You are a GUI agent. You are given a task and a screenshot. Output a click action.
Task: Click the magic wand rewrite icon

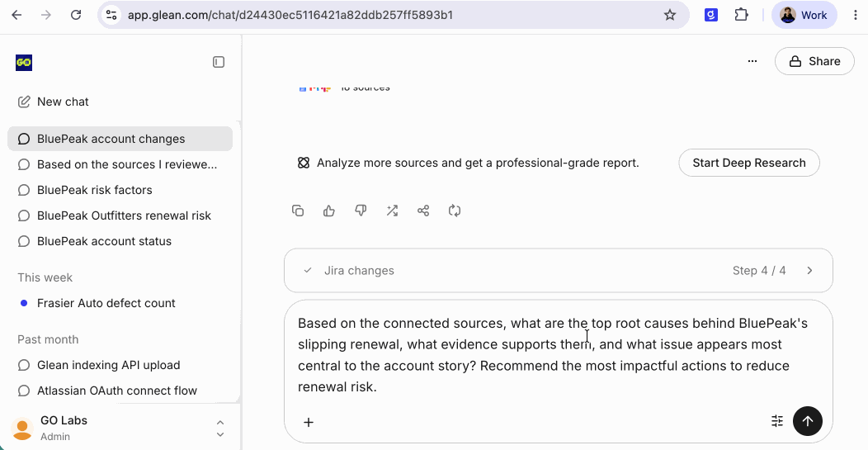(x=392, y=211)
